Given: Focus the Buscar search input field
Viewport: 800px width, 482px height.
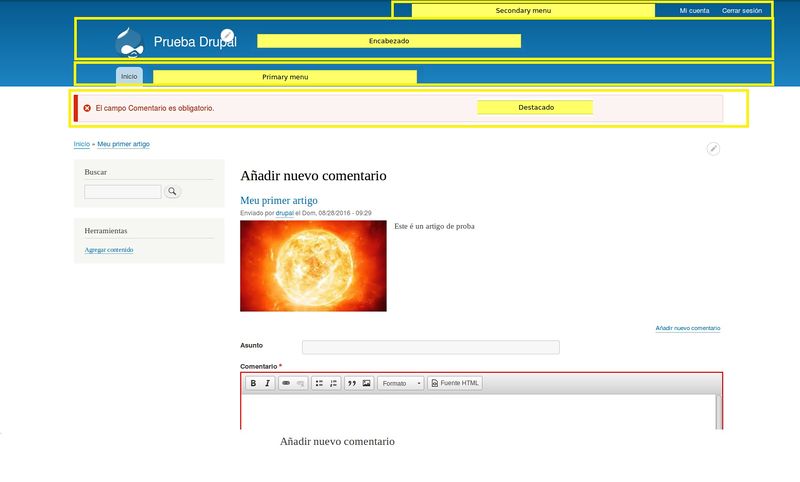Looking at the screenshot, I should [123, 192].
